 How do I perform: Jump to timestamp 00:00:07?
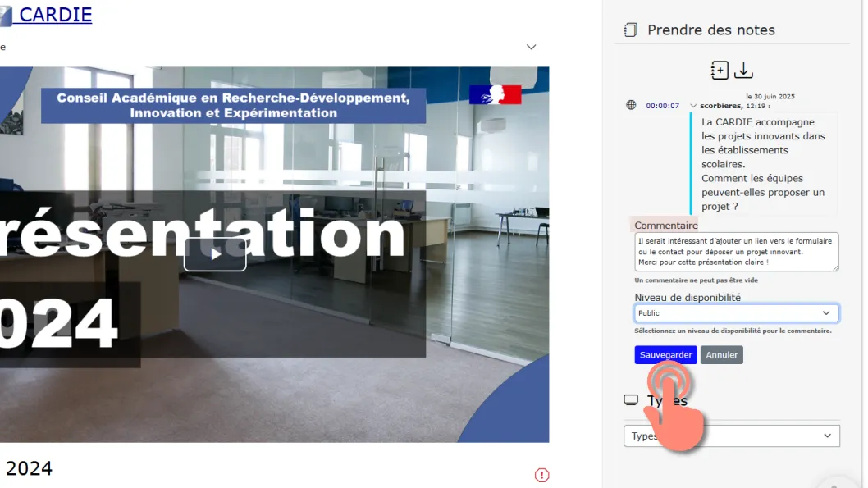[x=662, y=106]
